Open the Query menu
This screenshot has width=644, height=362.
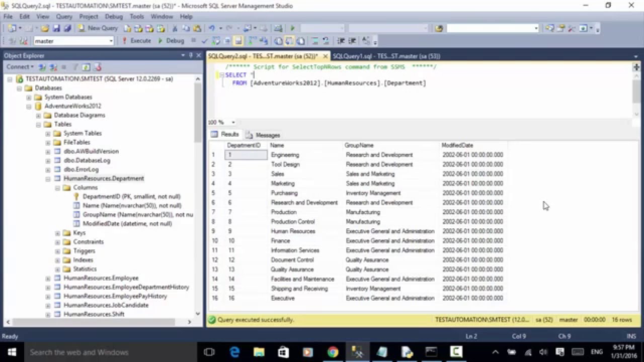[x=64, y=17]
